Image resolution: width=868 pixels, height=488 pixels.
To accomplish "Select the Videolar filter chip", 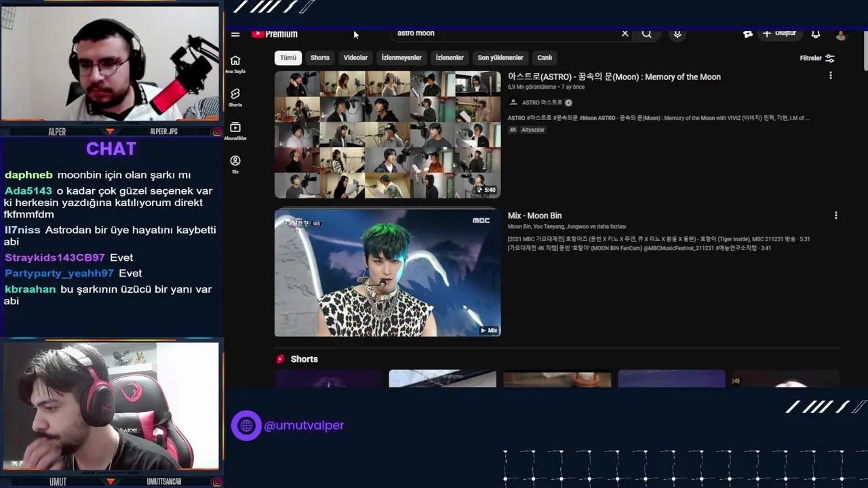I will pyautogui.click(x=355, y=58).
